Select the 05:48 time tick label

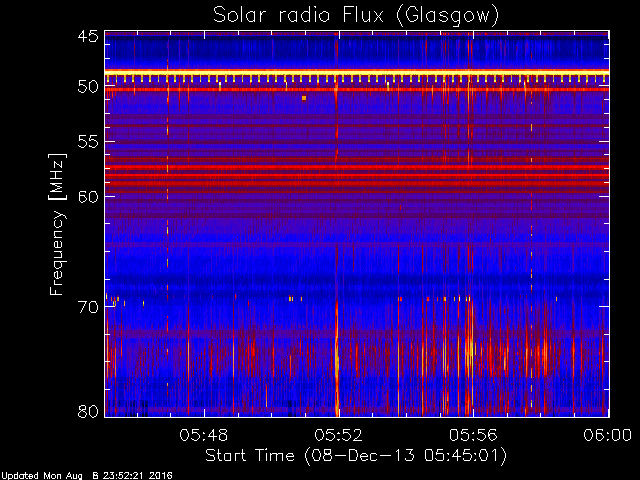(x=204, y=436)
